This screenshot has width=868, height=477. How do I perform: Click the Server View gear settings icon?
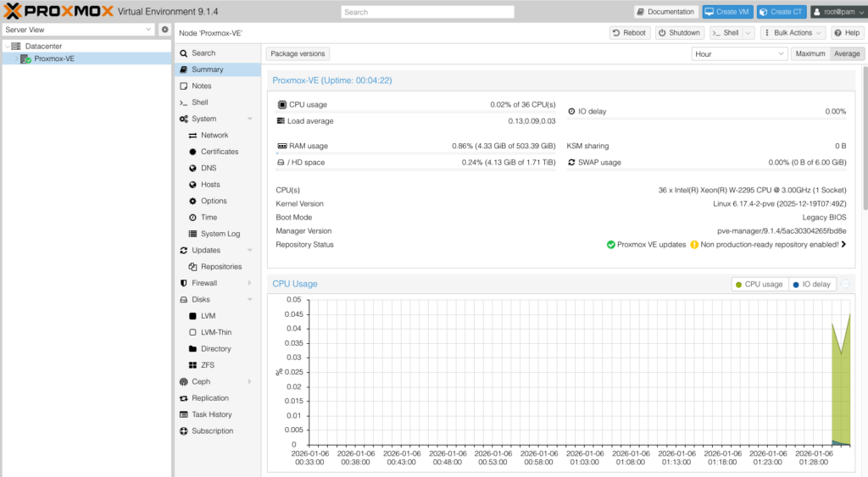tap(165, 30)
